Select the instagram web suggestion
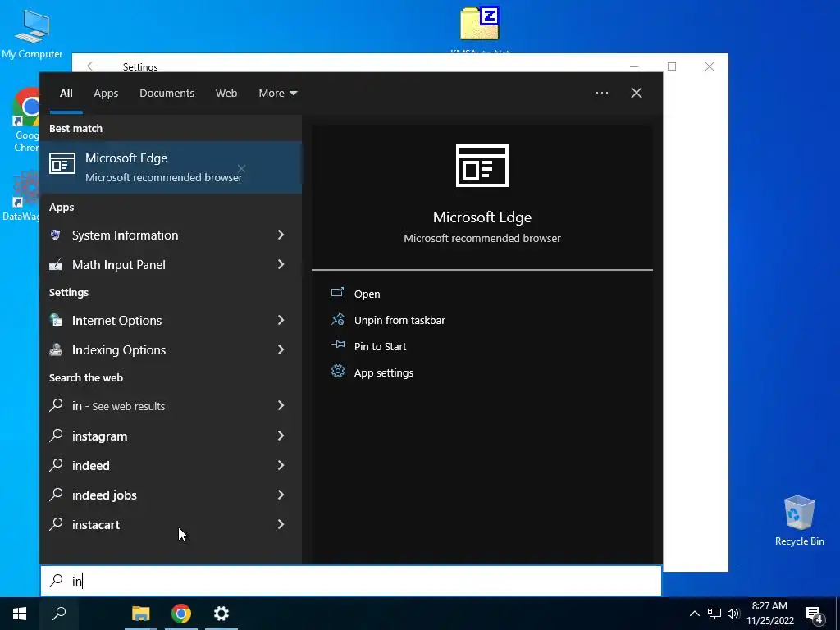This screenshot has height=630, width=840. [171, 436]
